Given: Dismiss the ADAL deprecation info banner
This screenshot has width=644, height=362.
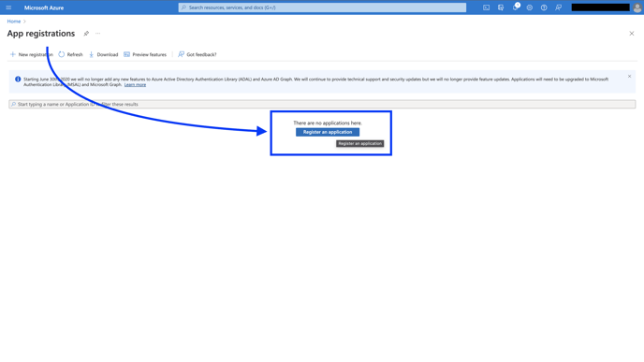Looking at the screenshot, I should point(629,77).
